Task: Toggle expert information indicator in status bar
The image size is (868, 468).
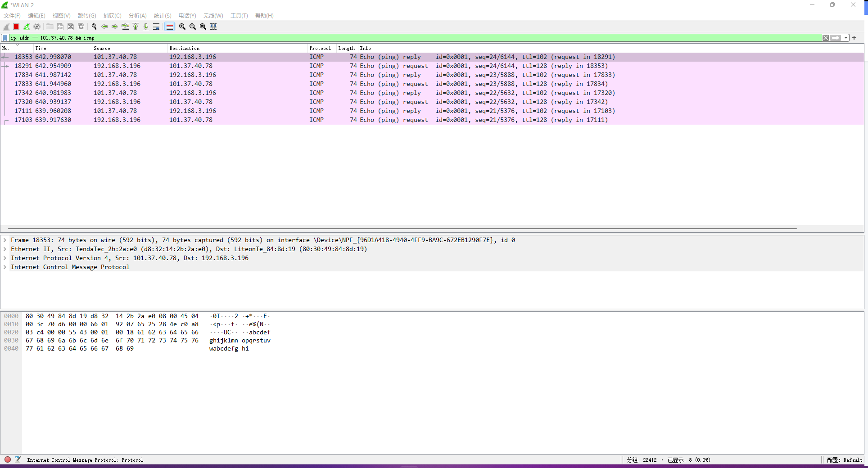Action: click(7, 459)
